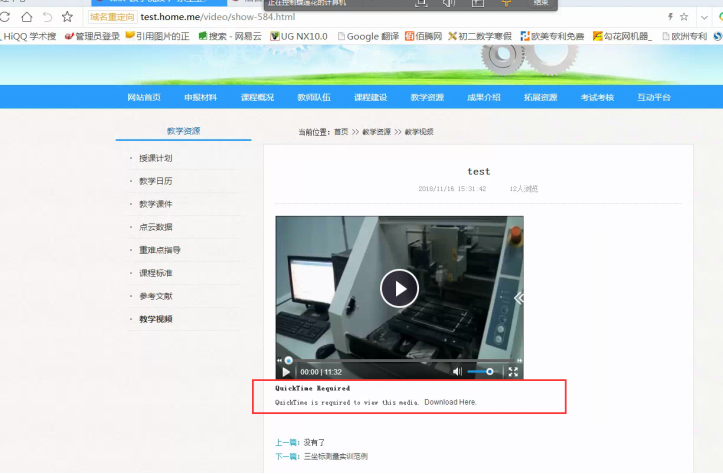The width and height of the screenshot is (723, 474).
Task: Click the video progress seek bar
Action: [400, 360]
